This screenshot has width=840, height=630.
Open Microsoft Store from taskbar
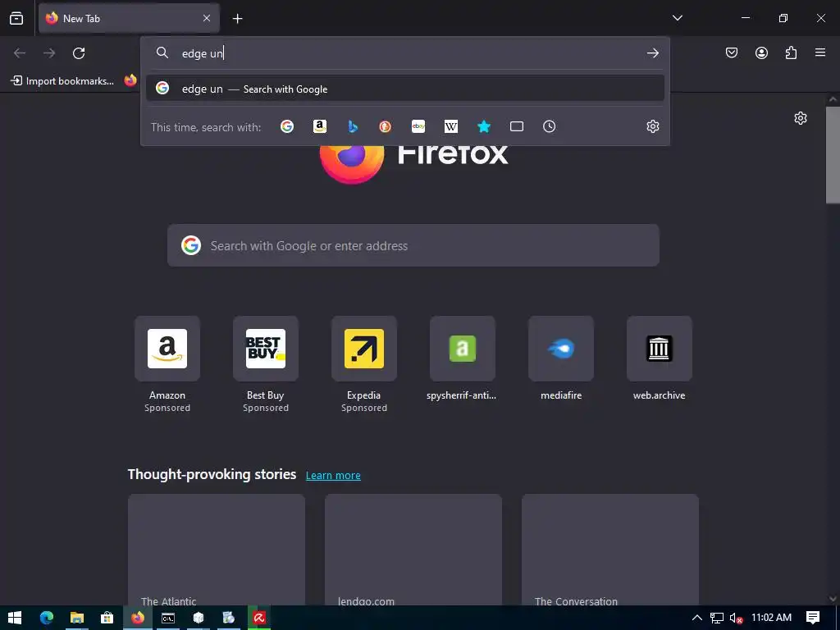107,618
